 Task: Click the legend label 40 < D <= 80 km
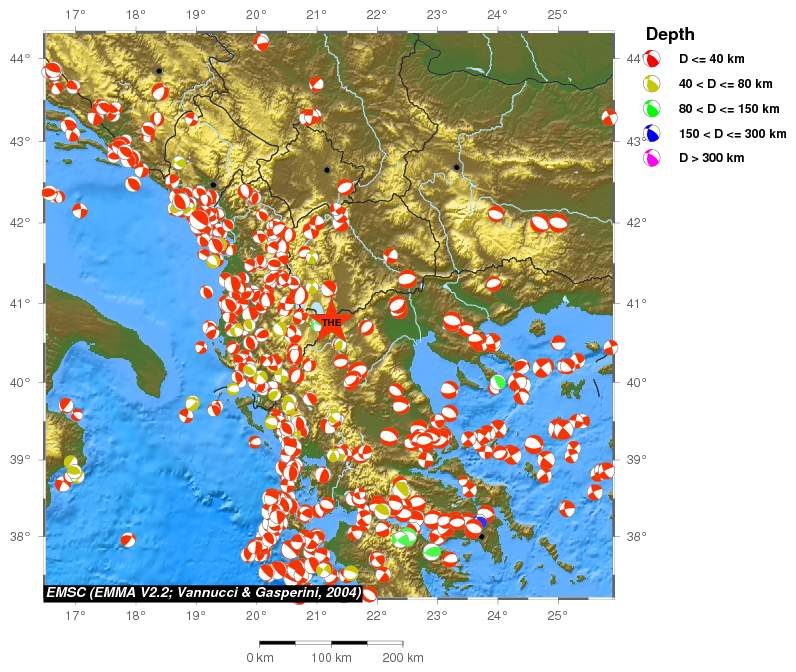(x=725, y=84)
